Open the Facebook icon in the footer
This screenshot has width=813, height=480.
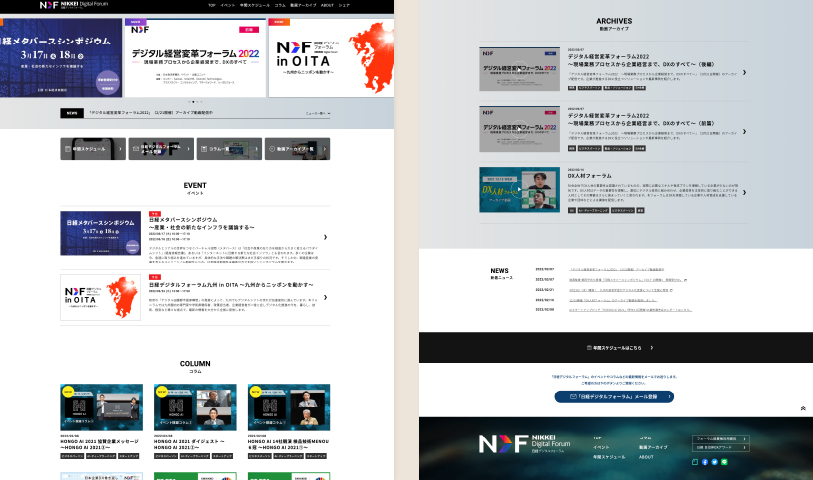[705, 462]
